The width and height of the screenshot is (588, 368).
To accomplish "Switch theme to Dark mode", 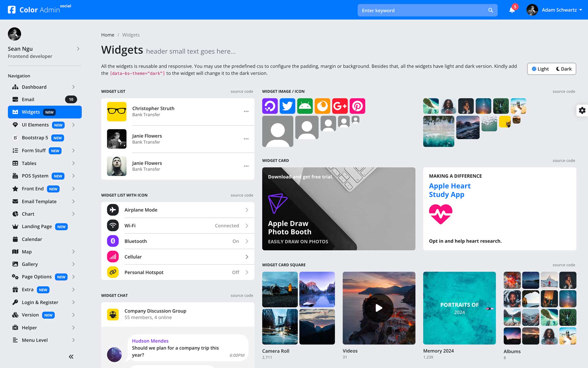I will pos(564,69).
